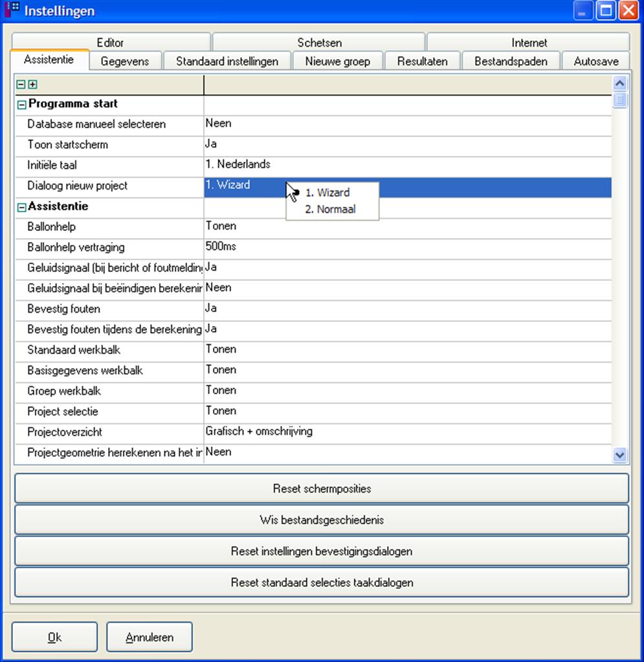
Task: Change Groep werkbalk Tonen value
Action: tap(408, 392)
